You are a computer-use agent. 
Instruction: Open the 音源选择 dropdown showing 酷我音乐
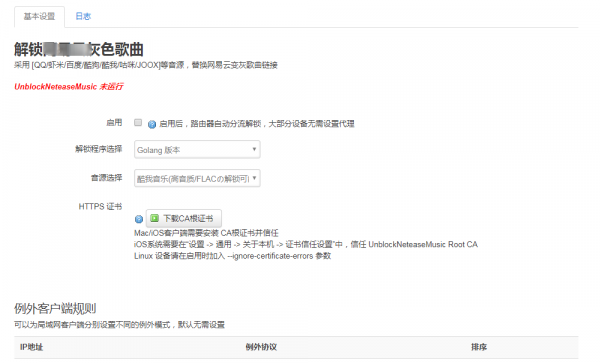pos(197,178)
